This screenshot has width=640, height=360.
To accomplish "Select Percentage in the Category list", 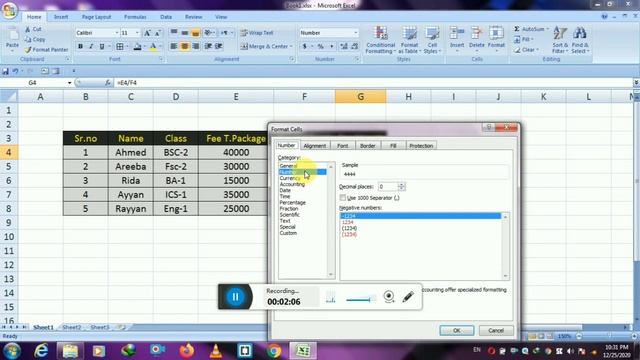I will pyautogui.click(x=292, y=203).
